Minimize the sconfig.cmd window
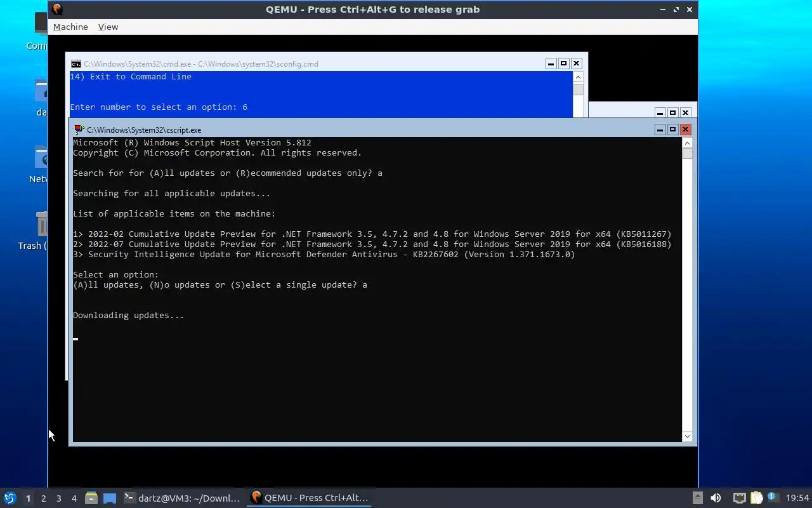 pos(551,63)
